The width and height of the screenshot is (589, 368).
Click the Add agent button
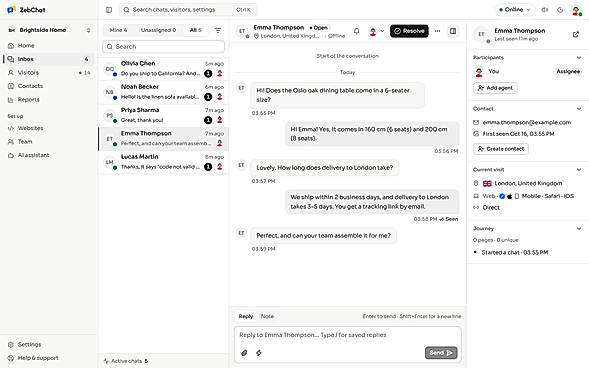495,88
